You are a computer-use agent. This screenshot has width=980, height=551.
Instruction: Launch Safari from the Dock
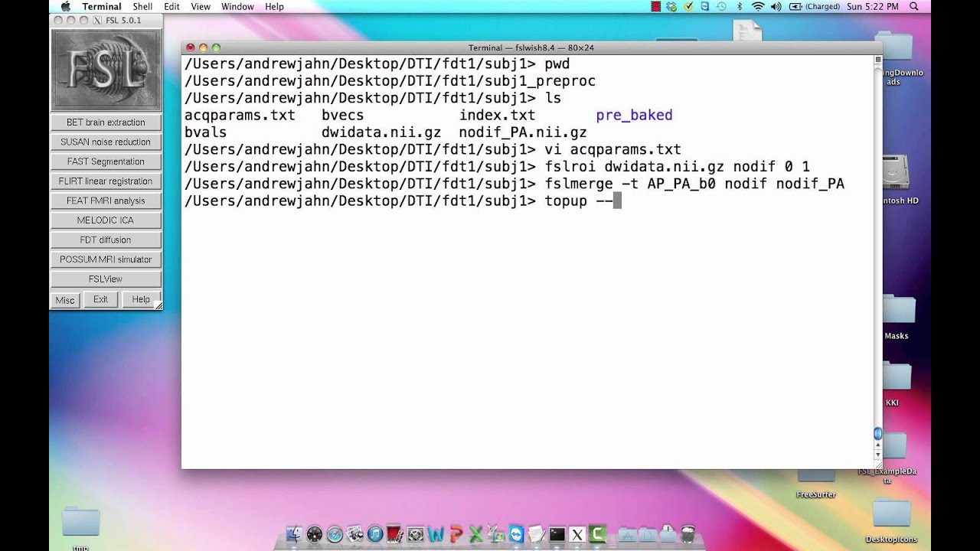pos(335,534)
